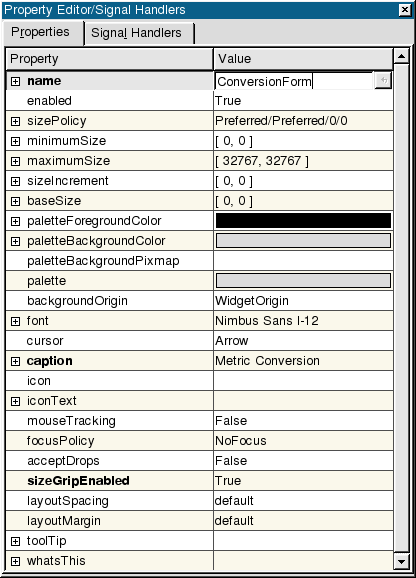Expand the caption property
Viewport: 416px width, 578px height.
15,361
